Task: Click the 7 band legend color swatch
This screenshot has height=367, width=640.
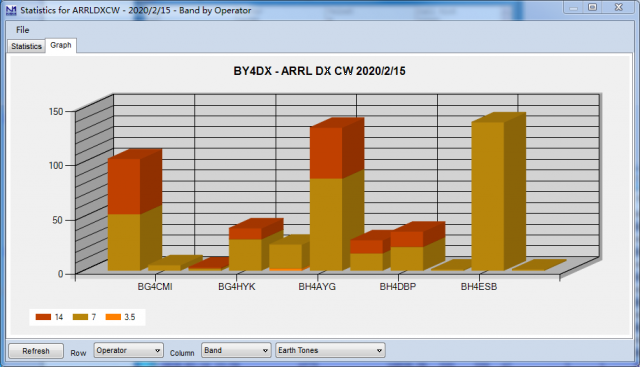Action: pos(80,317)
